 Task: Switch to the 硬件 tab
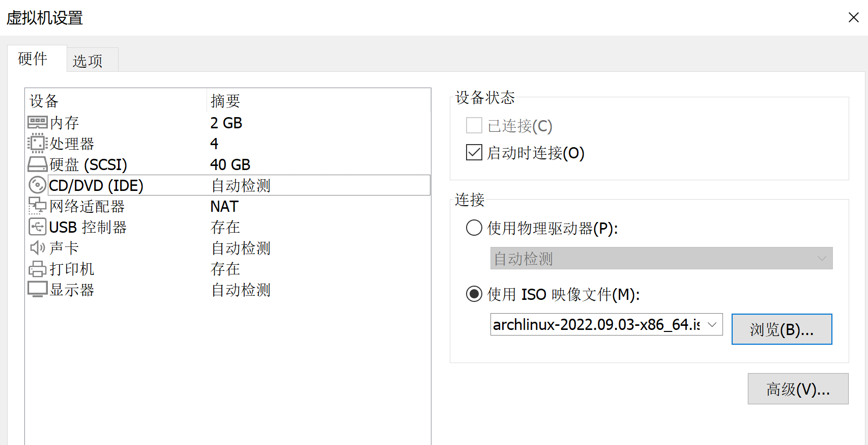point(33,59)
